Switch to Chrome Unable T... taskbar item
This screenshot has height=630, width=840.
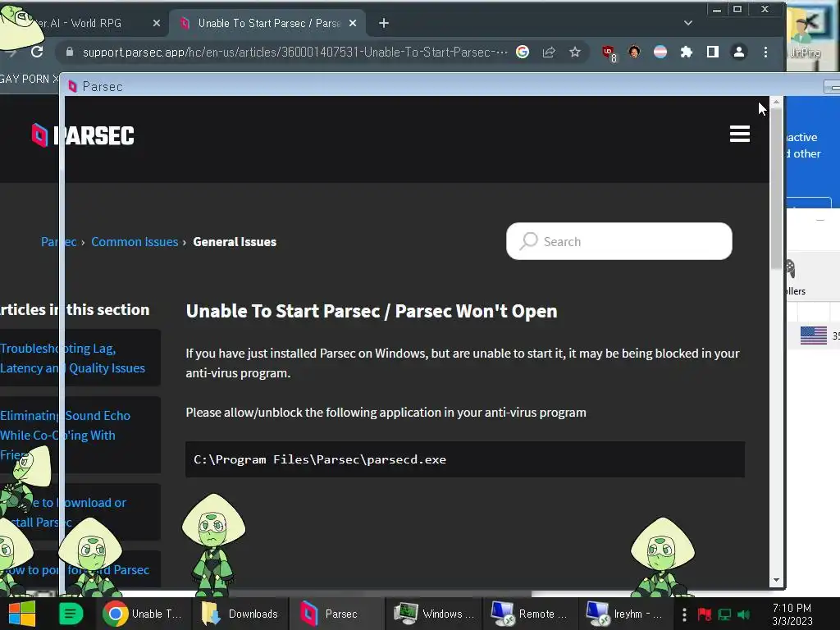[x=144, y=614]
